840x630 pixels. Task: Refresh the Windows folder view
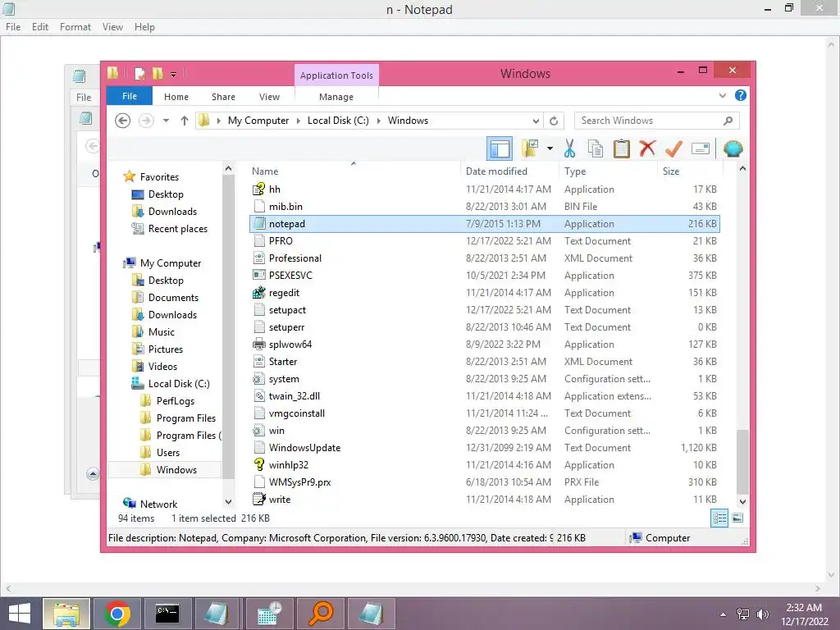pyautogui.click(x=554, y=121)
